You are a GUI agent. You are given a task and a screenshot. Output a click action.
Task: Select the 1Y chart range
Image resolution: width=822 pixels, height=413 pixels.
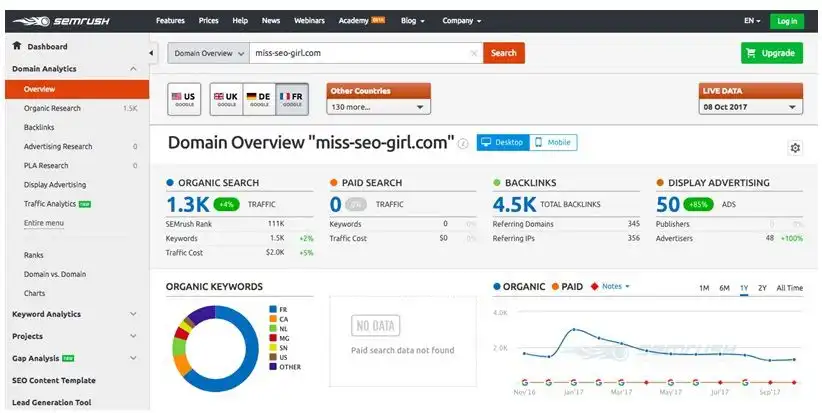click(744, 288)
